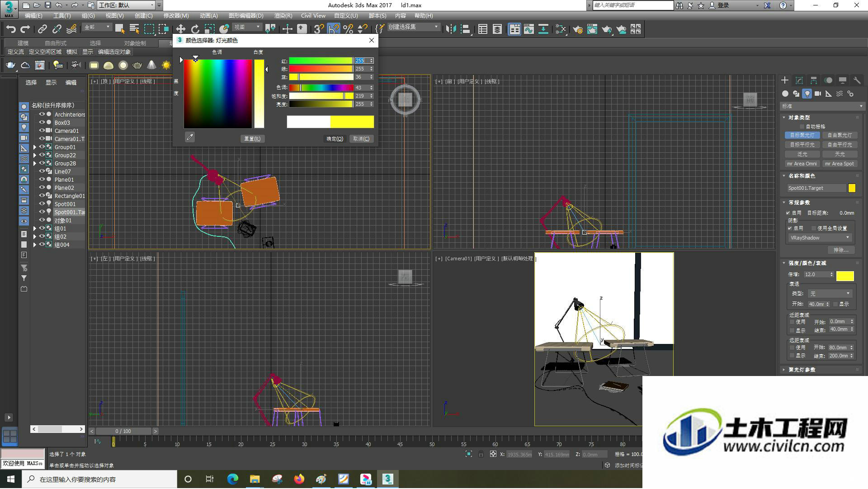868x489 pixels.
Task: Enable 使用全局设置 checkbox
Action: 814,228
